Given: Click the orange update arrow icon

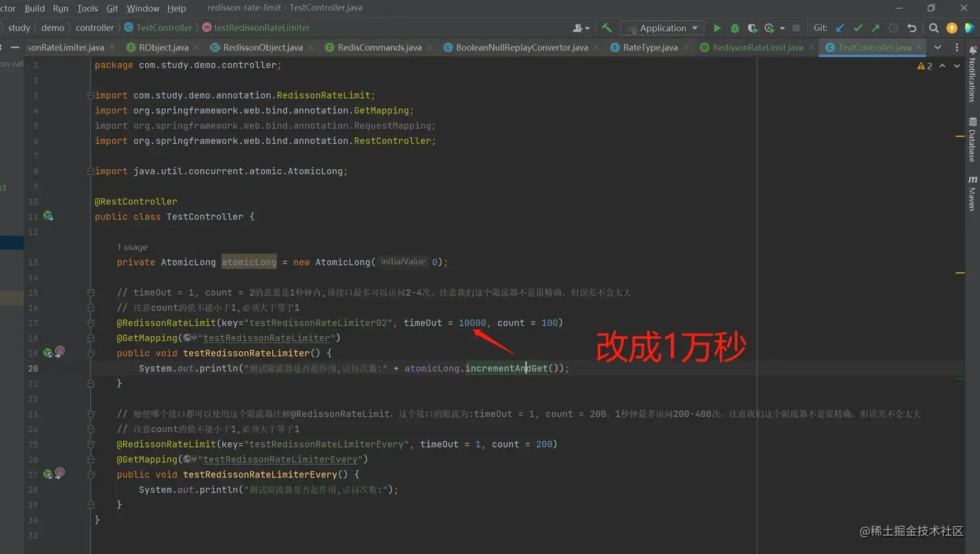Looking at the screenshot, I should (x=951, y=28).
